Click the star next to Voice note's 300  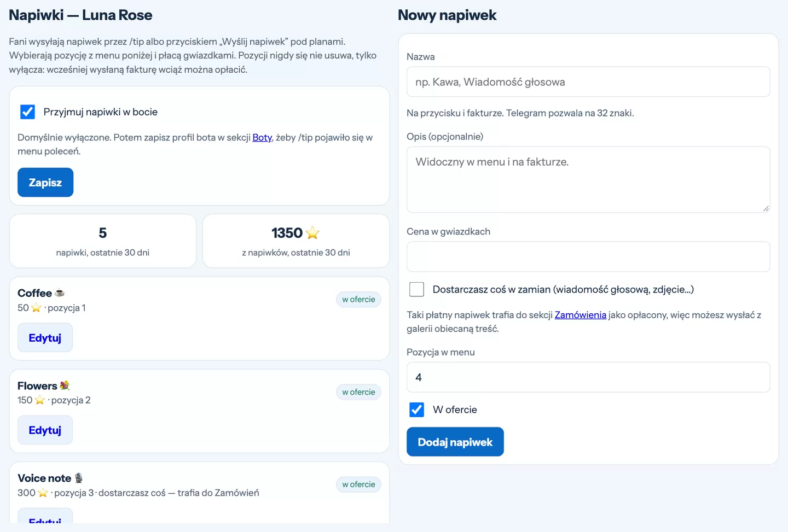[43, 493]
